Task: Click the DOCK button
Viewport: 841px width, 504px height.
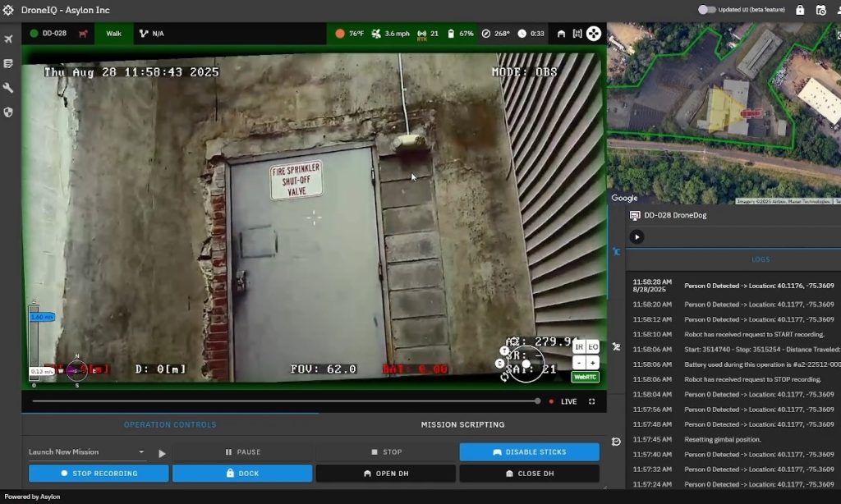Action: tap(242, 474)
